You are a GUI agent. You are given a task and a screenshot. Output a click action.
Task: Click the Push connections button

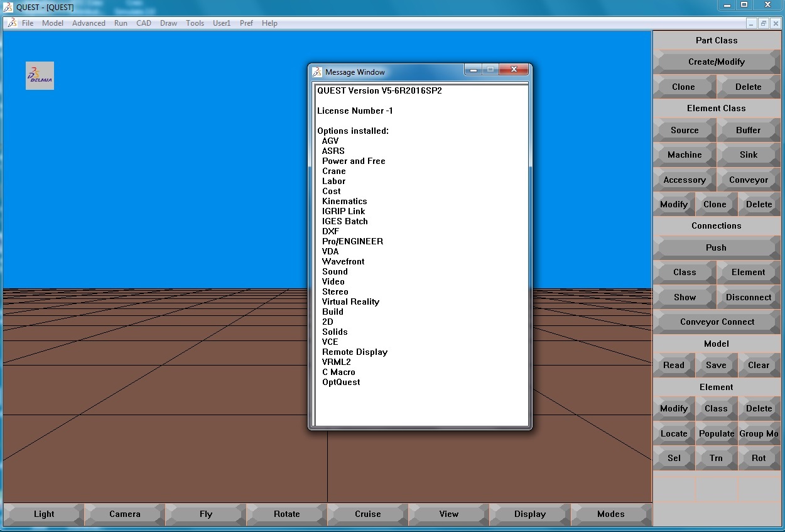pyautogui.click(x=717, y=247)
